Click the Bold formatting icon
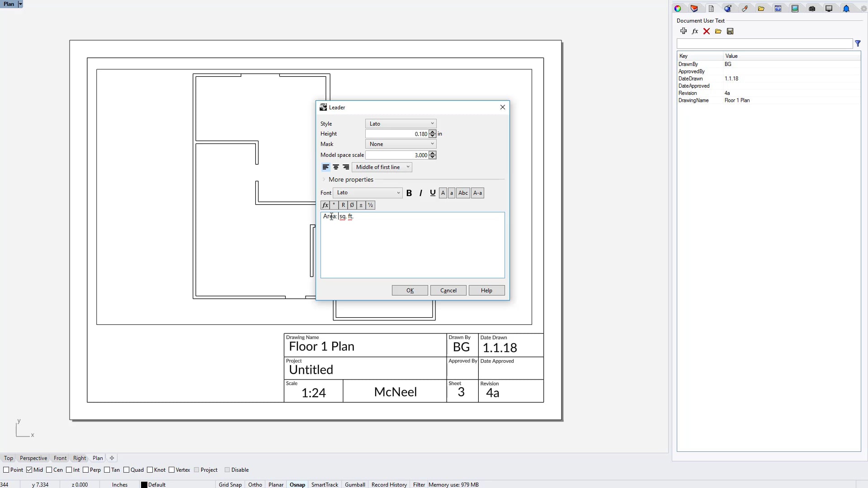 [410, 192]
